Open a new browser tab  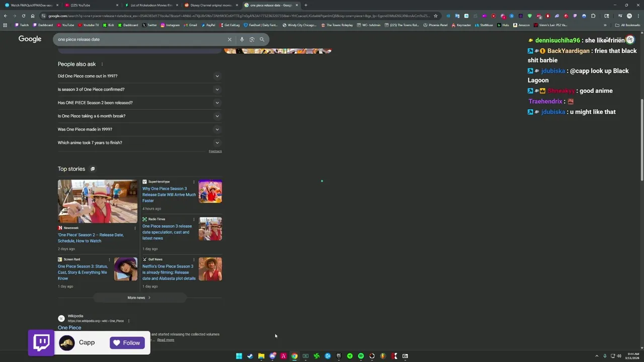coord(305,5)
